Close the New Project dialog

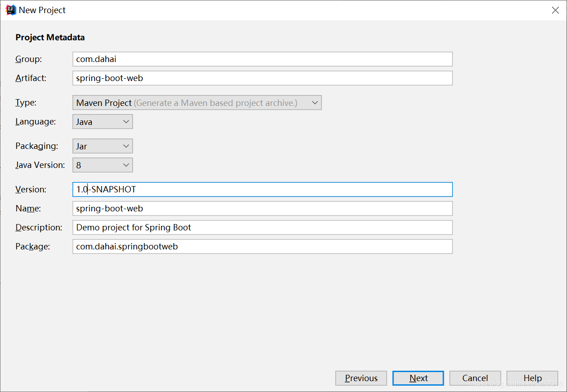(x=555, y=10)
